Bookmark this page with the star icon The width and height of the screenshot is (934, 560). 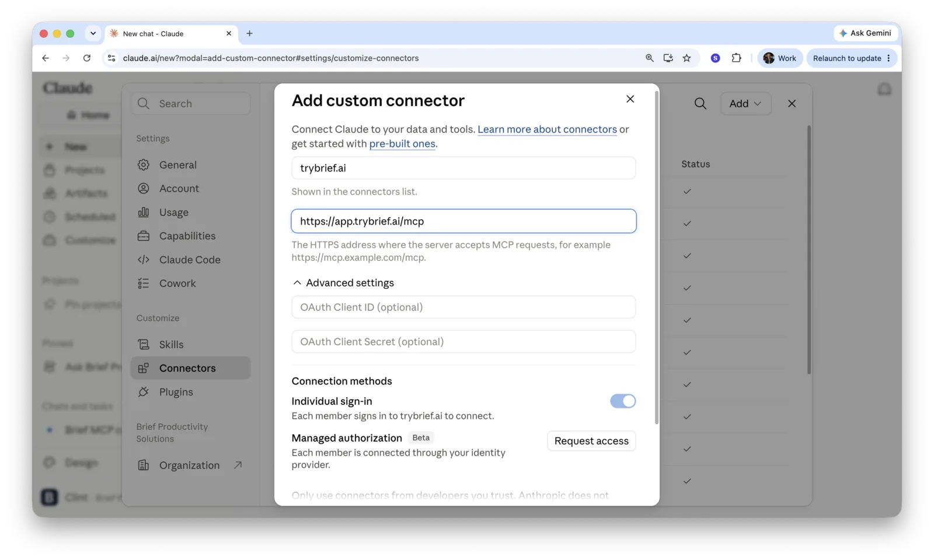click(x=686, y=58)
